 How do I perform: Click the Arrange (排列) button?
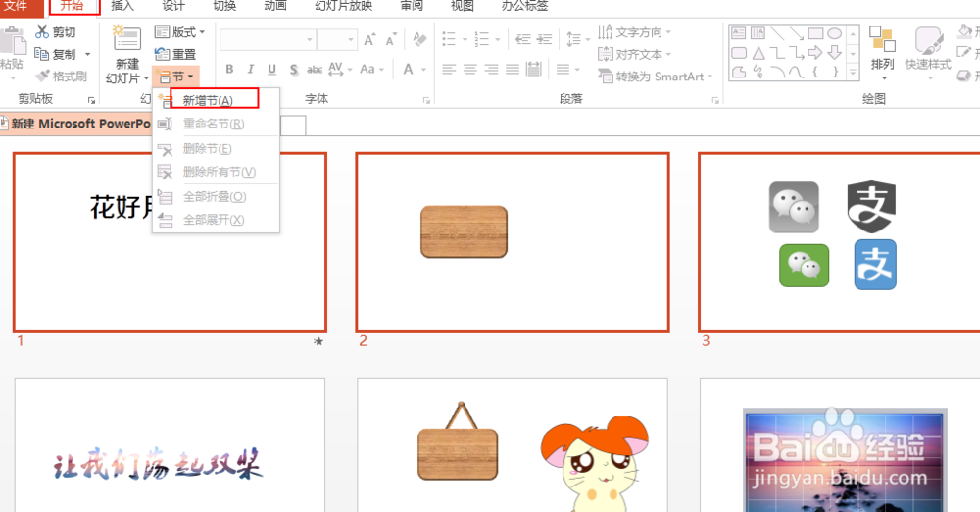point(883,53)
